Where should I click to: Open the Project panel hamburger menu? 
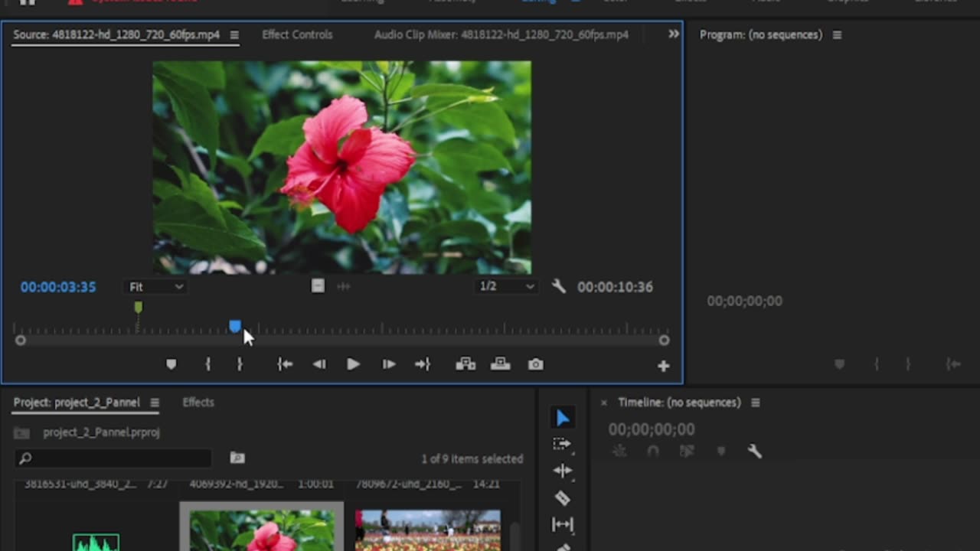click(155, 403)
